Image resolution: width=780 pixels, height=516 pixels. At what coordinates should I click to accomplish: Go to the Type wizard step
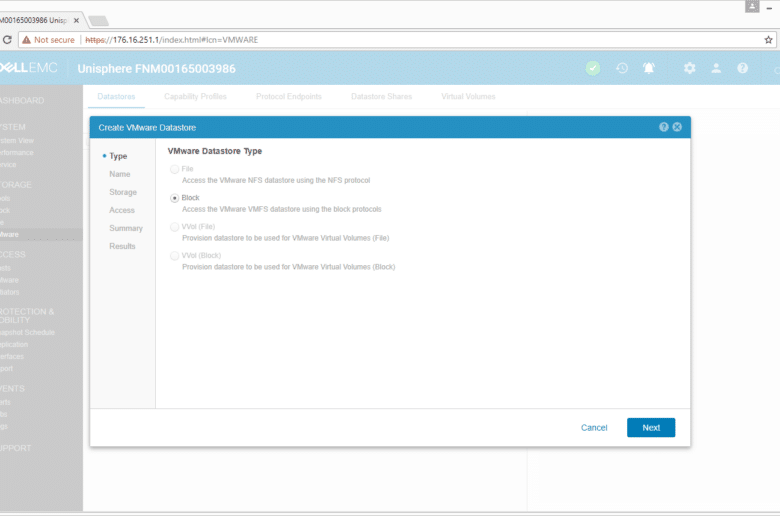[x=118, y=156]
